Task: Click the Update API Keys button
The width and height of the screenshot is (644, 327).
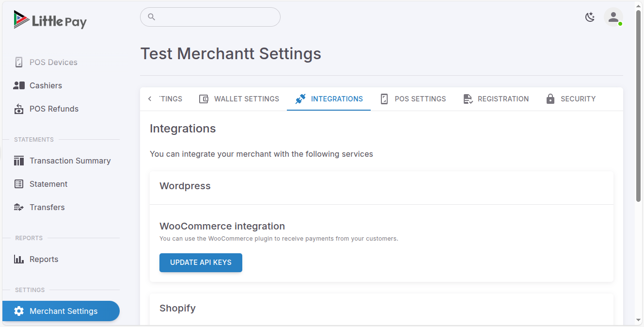Action: 201,262
